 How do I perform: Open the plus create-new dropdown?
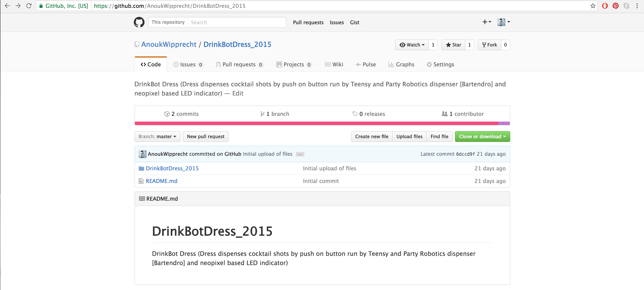tap(486, 22)
